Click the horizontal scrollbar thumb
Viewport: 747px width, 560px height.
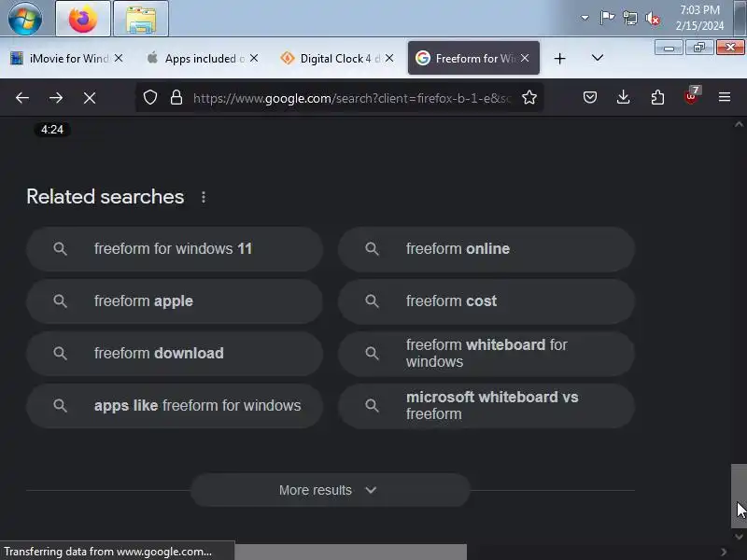coord(351,552)
